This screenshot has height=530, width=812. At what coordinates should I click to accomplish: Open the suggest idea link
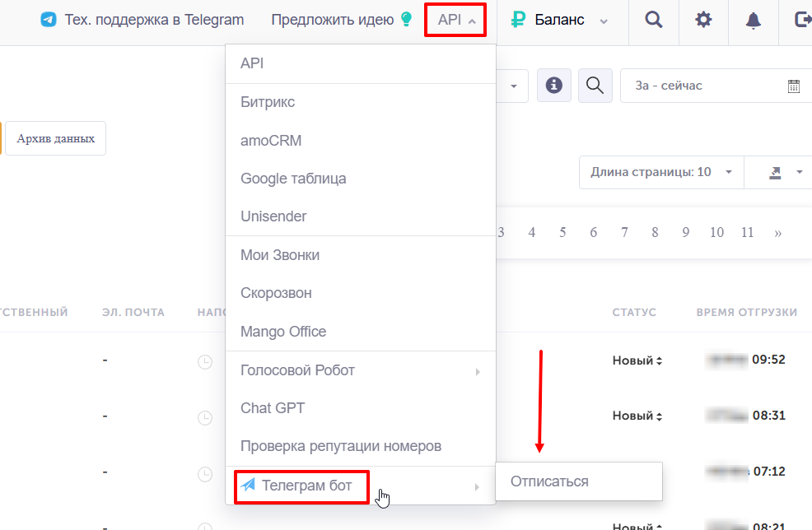pyautogui.click(x=333, y=20)
